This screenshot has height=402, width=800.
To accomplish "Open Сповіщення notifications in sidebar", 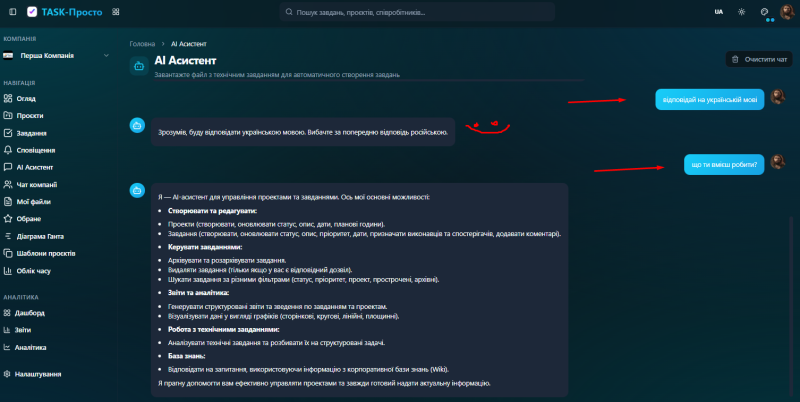I will coord(36,150).
